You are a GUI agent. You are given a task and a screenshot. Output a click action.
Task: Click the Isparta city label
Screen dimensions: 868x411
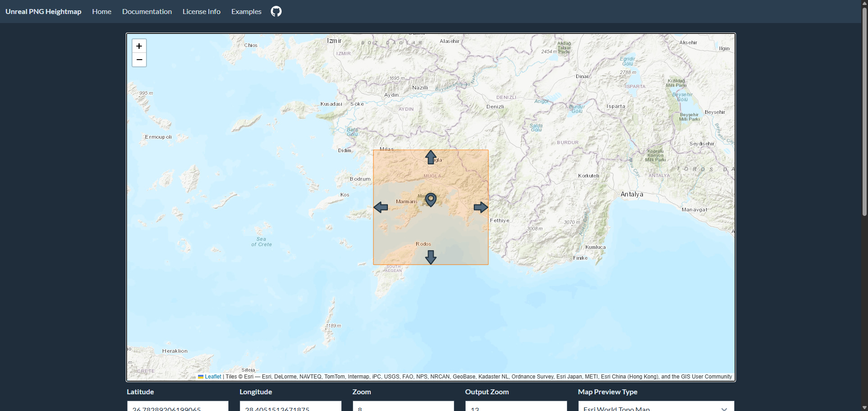(x=616, y=106)
